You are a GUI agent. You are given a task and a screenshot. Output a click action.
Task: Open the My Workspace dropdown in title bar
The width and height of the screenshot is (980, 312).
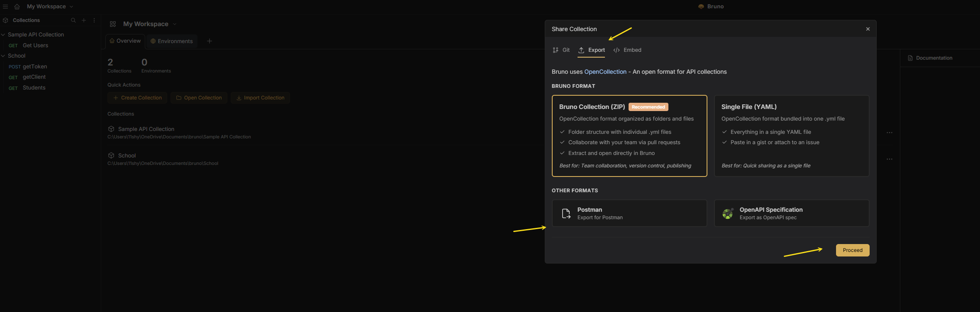click(x=50, y=7)
